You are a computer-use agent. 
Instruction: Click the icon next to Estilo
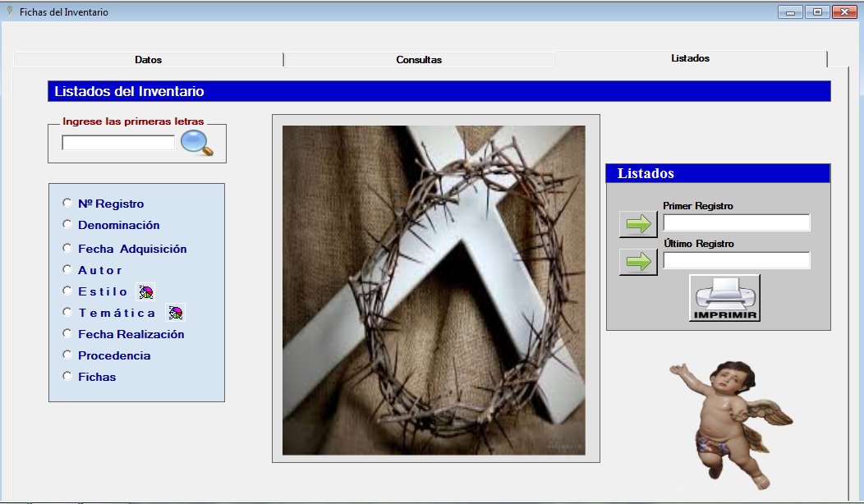pos(145,291)
